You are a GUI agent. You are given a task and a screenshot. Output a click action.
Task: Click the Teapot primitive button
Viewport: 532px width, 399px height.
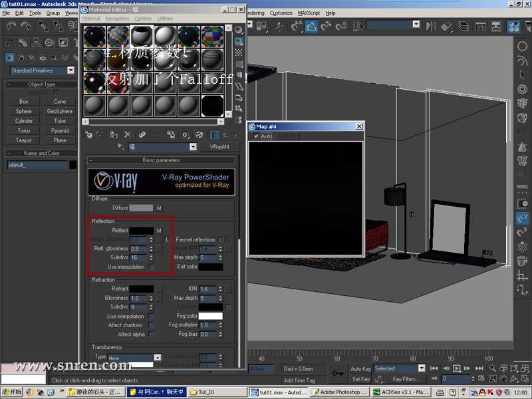[24, 140]
